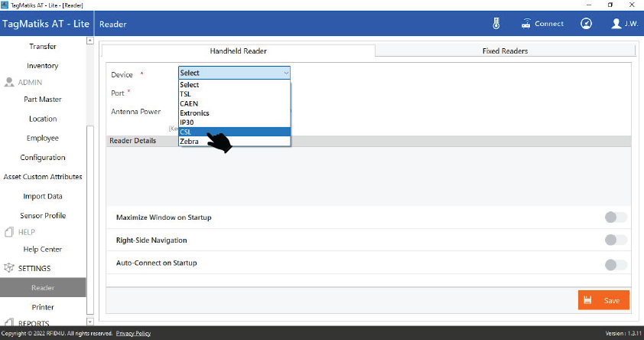Click the SETTINGS section cube icon
Screen dimensions: 644x340
click(10, 268)
